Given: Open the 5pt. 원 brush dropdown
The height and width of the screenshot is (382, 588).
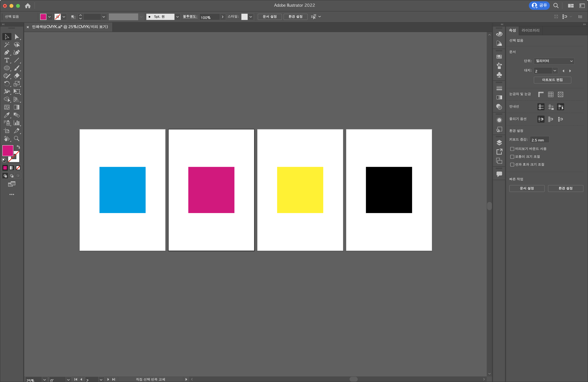Looking at the screenshot, I should pyautogui.click(x=177, y=17).
